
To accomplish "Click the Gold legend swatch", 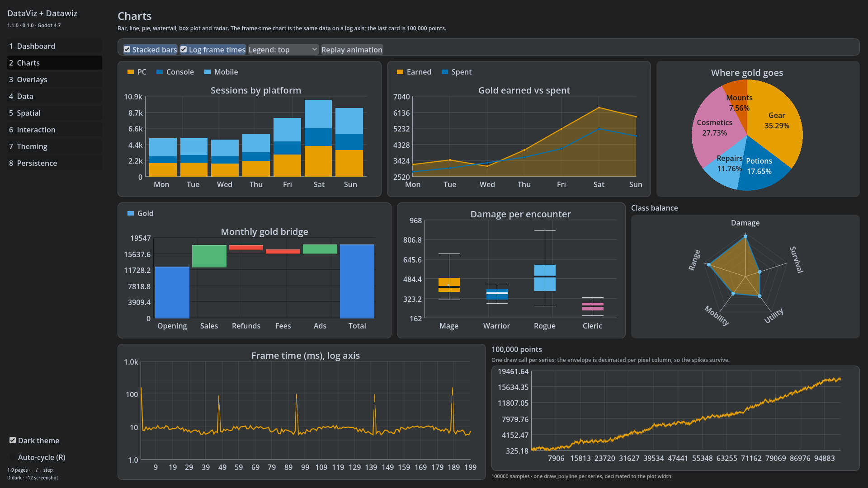I will coord(131,213).
